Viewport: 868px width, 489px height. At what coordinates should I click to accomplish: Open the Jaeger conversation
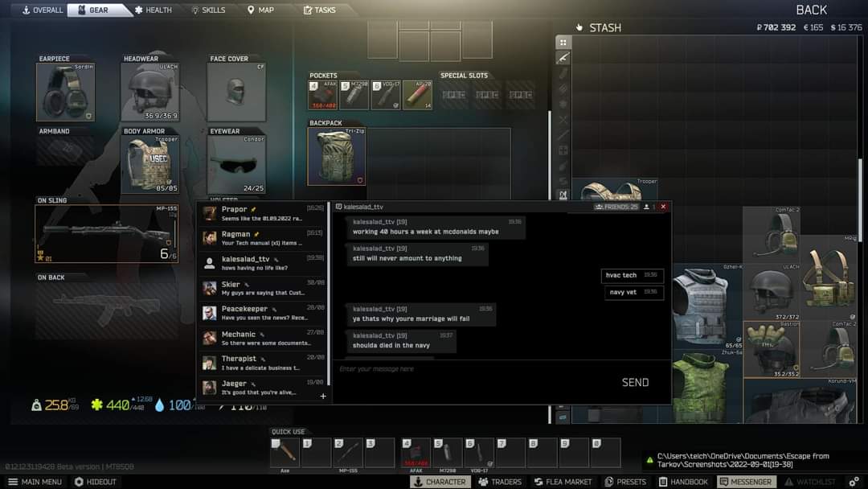tap(263, 387)
